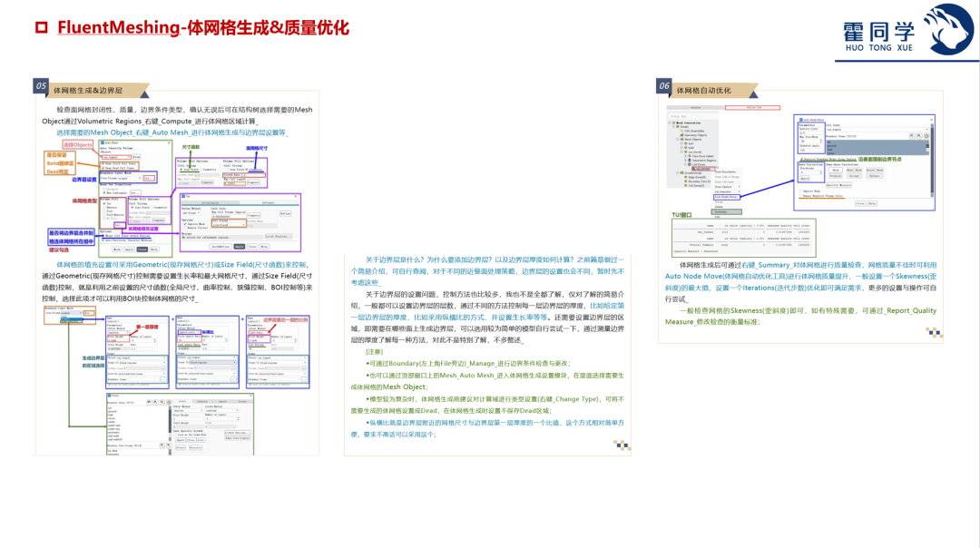Choose the Poly-Hexcore volume fill radio
980x548 pixels.
point(104,215)
